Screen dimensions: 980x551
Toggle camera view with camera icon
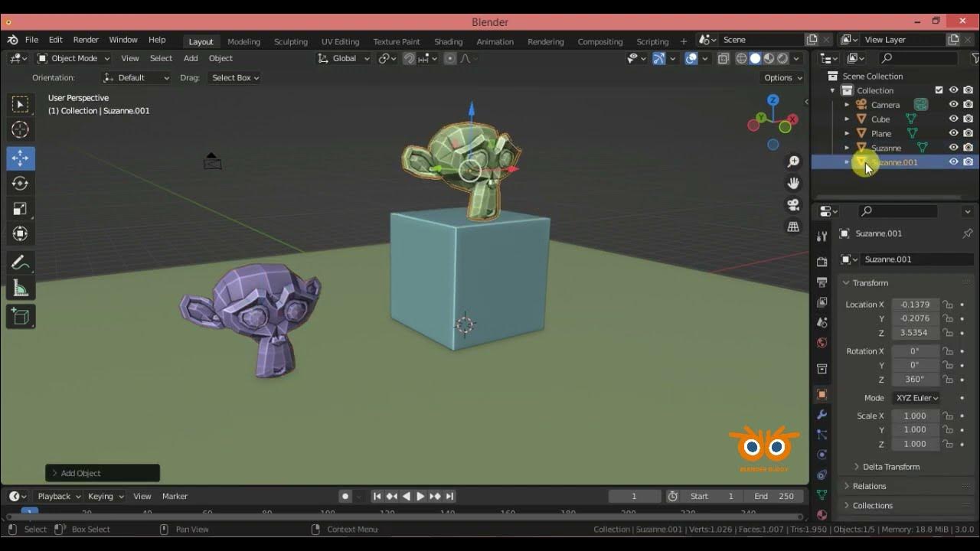(x=793, y=205)
